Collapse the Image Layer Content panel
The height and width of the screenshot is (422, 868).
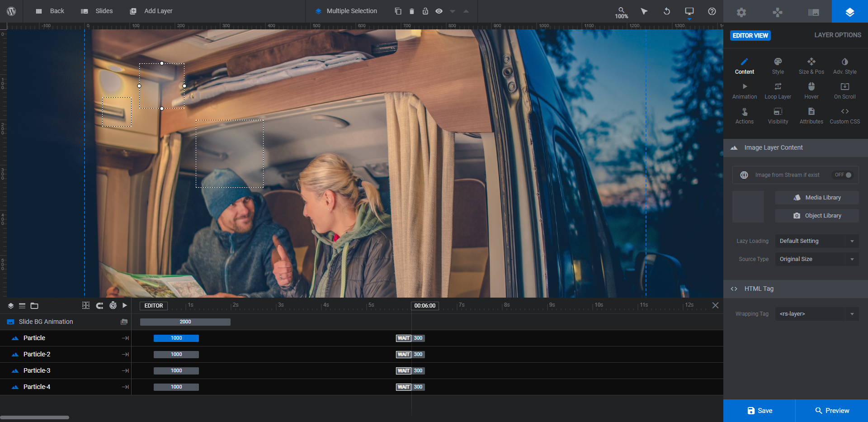[x=796, y=148]
